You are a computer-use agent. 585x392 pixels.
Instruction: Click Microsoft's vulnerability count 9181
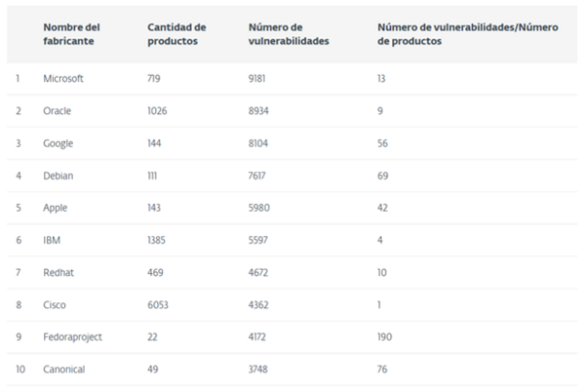[257, 78]
